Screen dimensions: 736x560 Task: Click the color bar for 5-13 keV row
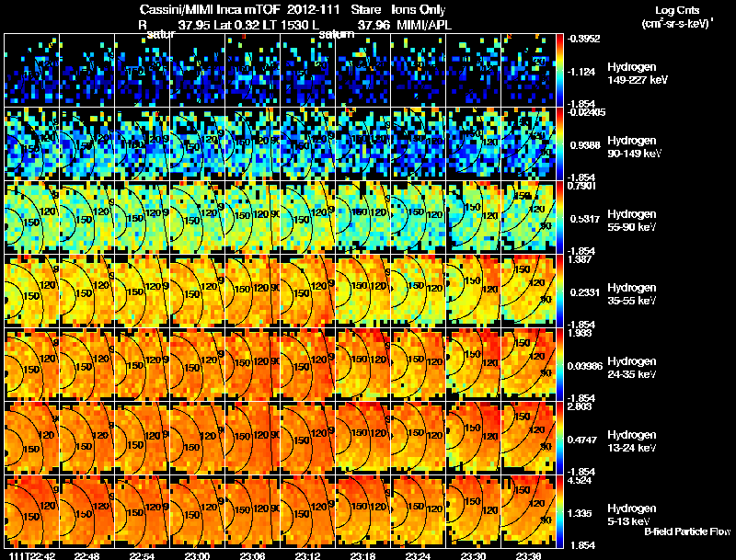click(x=559, y=512)
